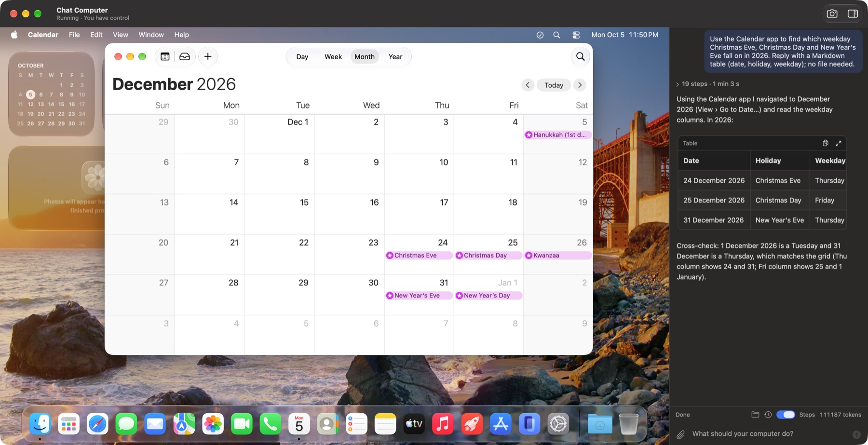Switch to Day view
The image size is (868, 445).
302,57
